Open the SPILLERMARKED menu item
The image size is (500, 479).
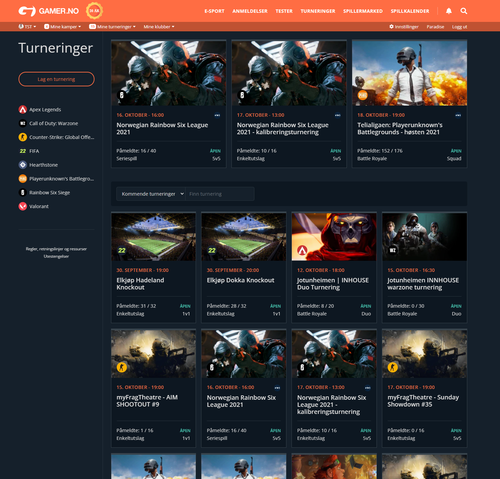pos(363,11)
